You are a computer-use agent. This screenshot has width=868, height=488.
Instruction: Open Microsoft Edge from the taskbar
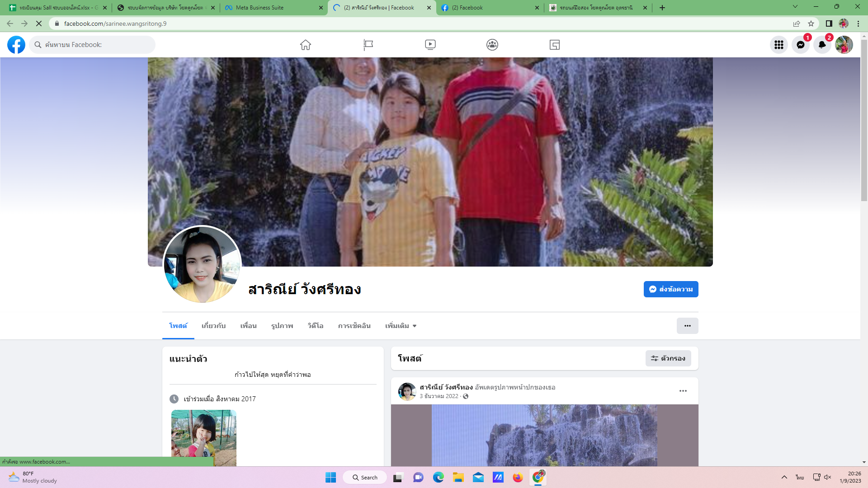pos(438,478)
